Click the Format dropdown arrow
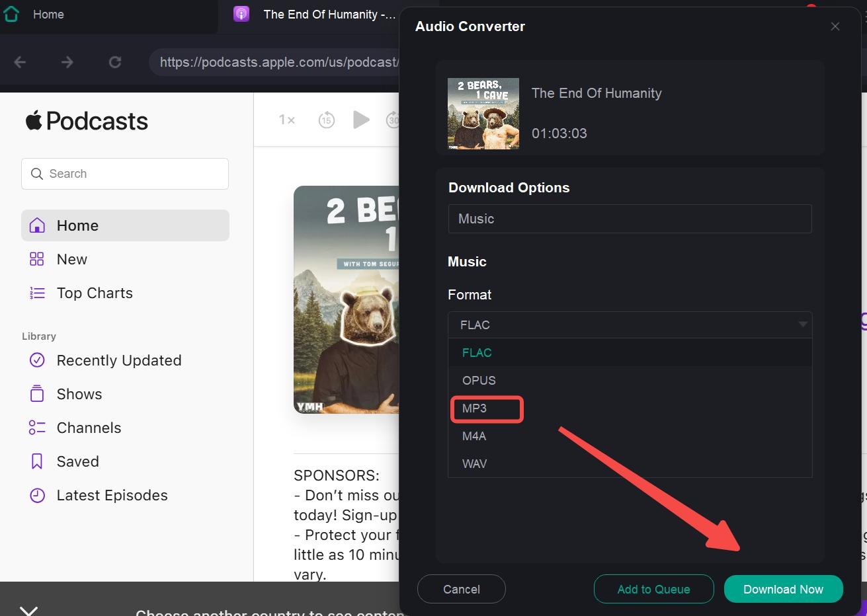 click(x=802, y=325)
